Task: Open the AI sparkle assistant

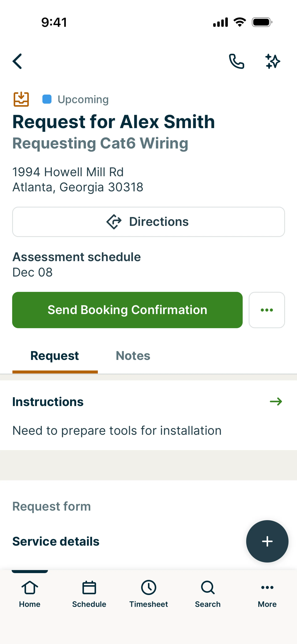Action: pyautogui.click(x=273, y=61)
